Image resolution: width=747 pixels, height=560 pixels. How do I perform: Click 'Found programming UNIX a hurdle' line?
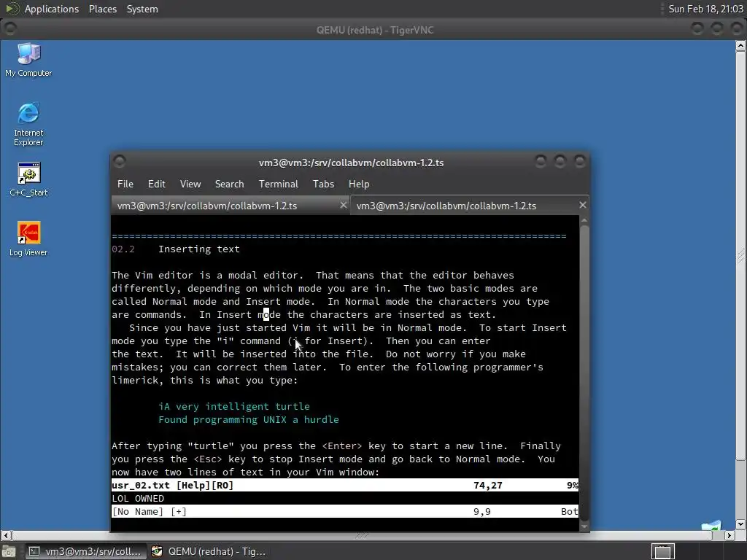point(249,419)
